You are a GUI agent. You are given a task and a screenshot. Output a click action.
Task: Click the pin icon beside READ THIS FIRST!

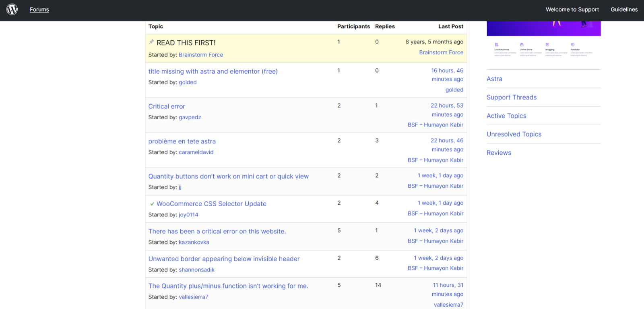(x=151, y=42)
